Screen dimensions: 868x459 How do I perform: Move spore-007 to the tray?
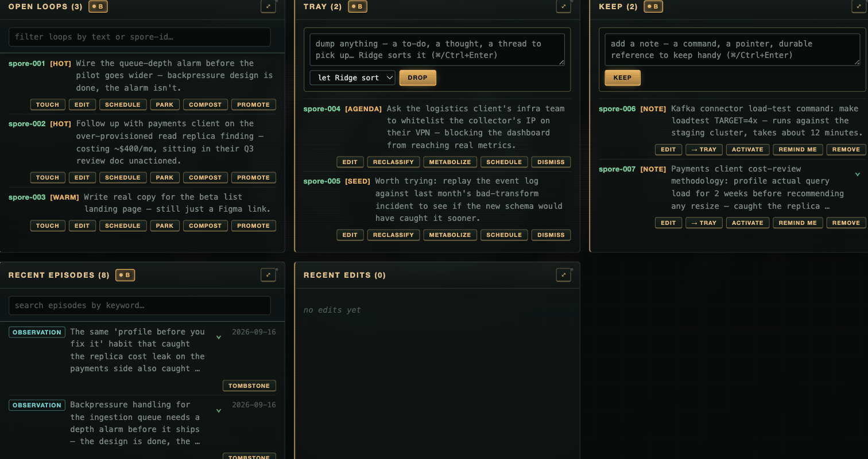pos(704,223)
